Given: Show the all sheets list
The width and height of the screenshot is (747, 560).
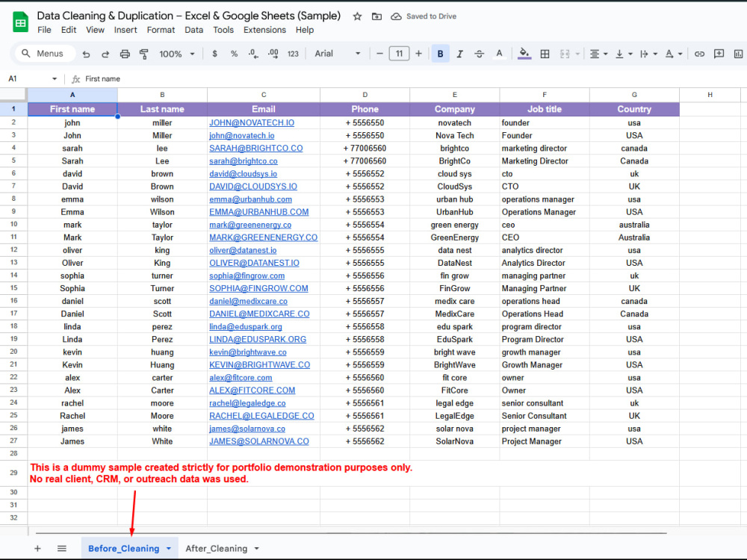Looking at the screenshot, I should (x=62, y=549).
